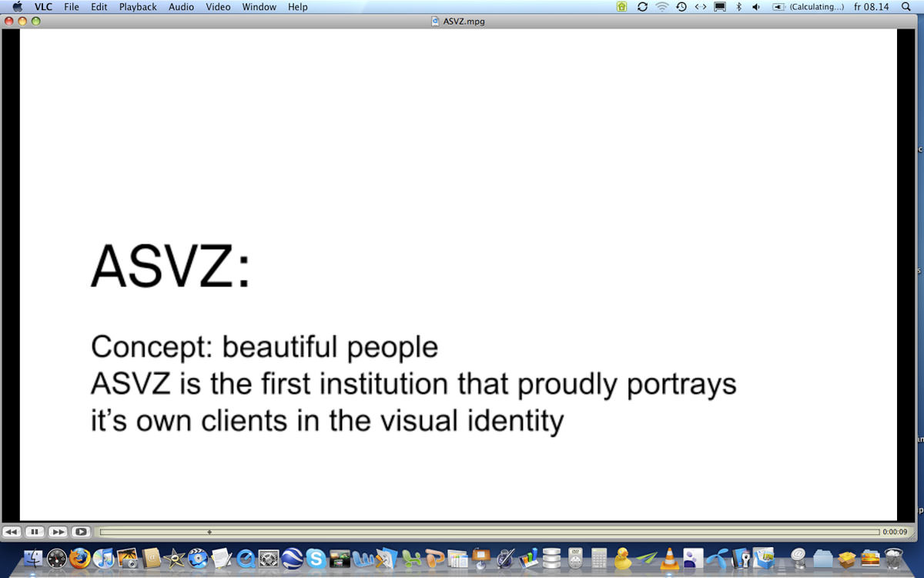
Task: Launch Keynote from the Dock
Action: tap(482, 558)
